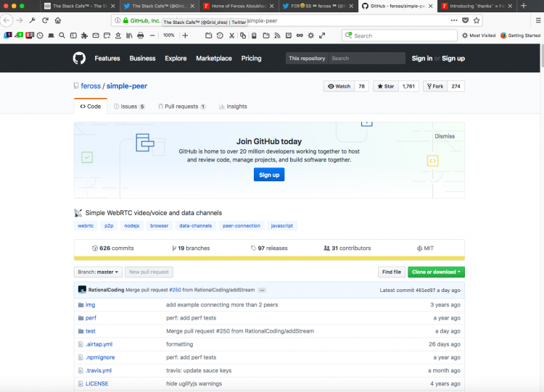This screenshot has width=544, height=392.
Task: Watch the repository with the Watch button
Action: (x=339, y=86)
